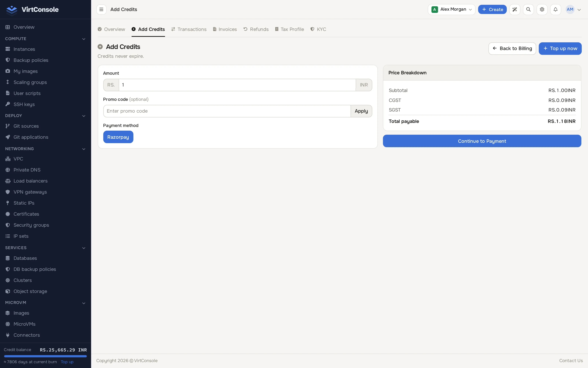Screen dimensions: 588x368
Task: Collapse the MICROVM section
Action: (45, 302)
